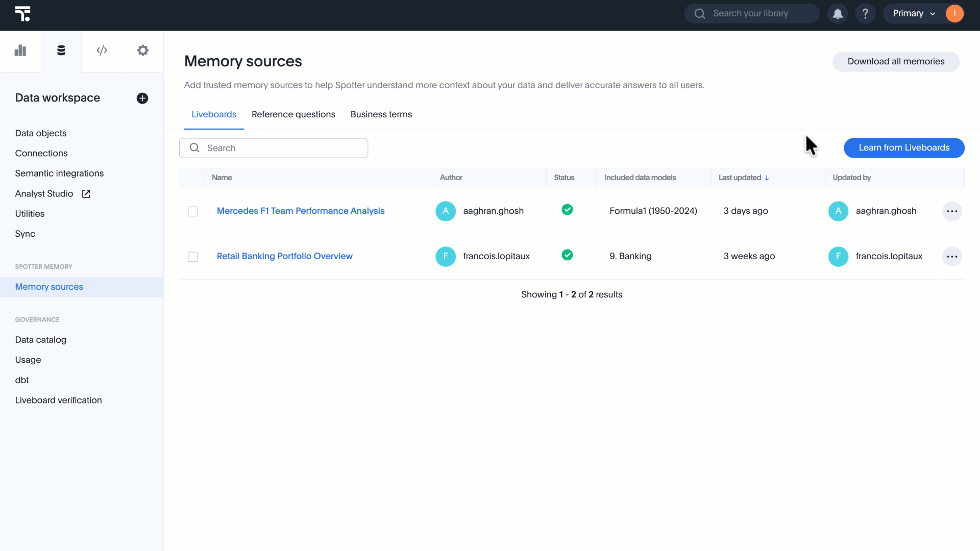The width and height of the screenshot is (980, 551).
Task: Open more options for Retail Banking row
Action: pyautogui.click(x=952, y=257)
